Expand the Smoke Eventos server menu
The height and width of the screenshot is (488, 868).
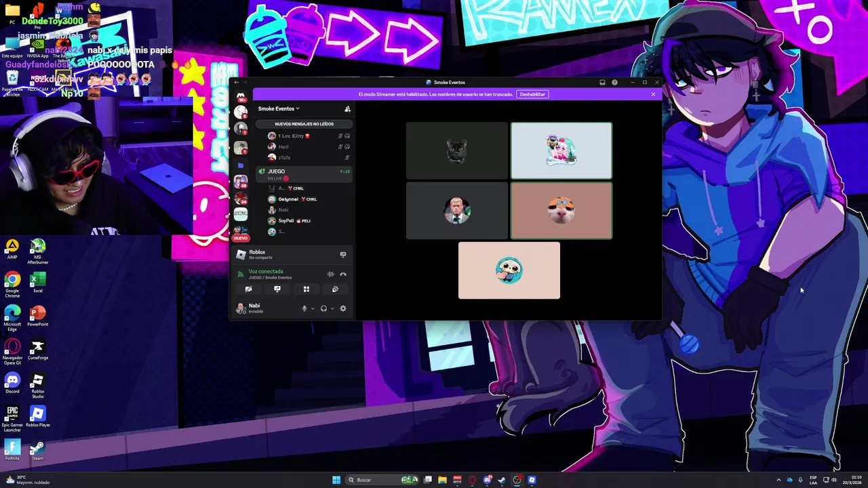pos(279,108)
